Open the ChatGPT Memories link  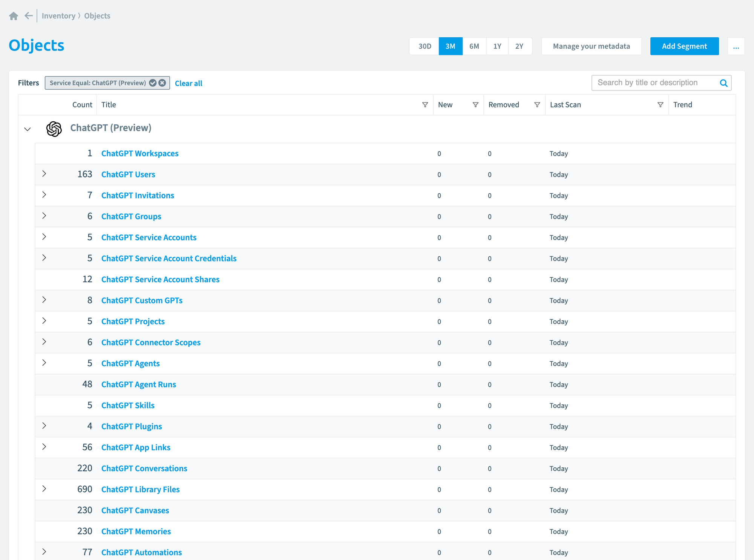(x=136, y=531)
